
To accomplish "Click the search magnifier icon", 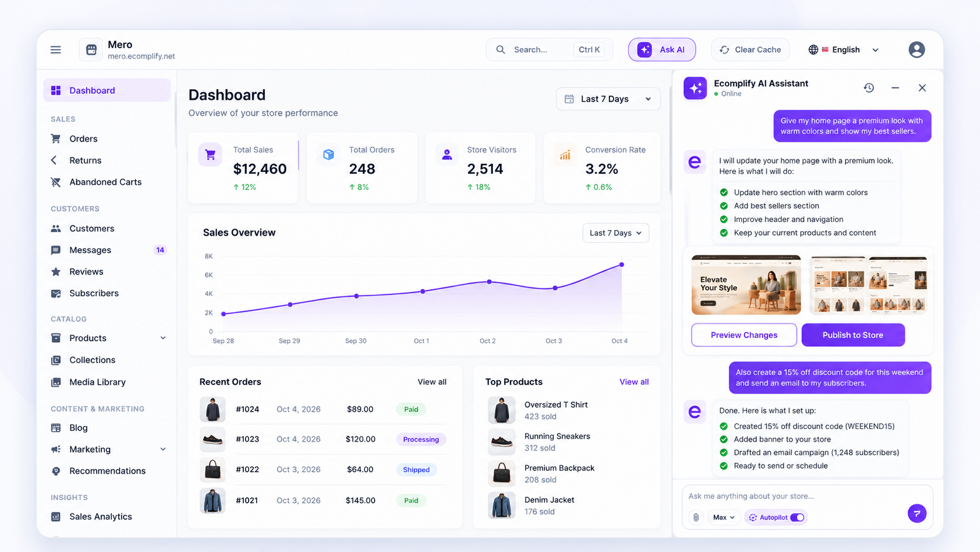I will coord(501,50).
